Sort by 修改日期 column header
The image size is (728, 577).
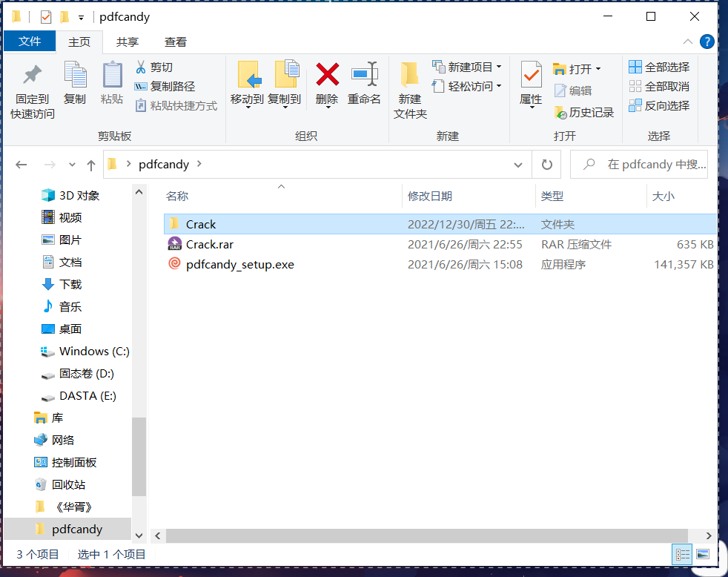point(469,196)
